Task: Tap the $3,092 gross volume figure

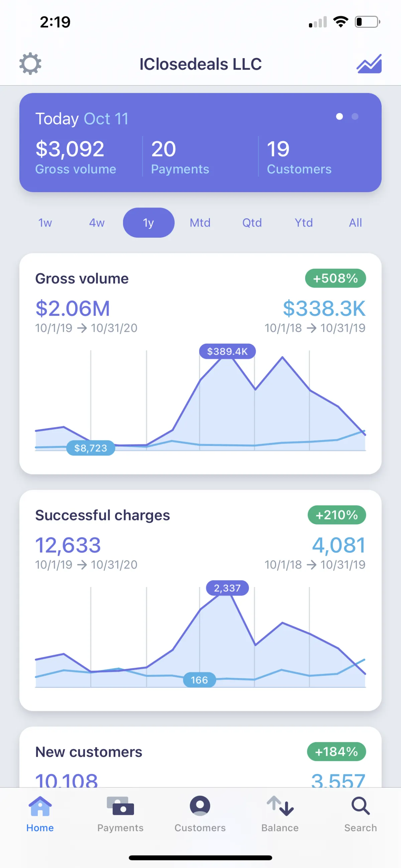Action: tap(70, 149)
